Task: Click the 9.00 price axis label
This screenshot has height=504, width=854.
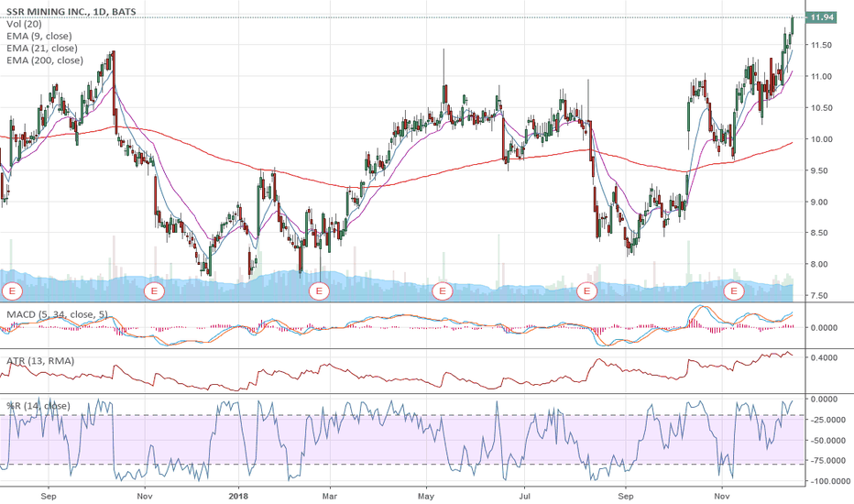Action: (x=821, y=203)
